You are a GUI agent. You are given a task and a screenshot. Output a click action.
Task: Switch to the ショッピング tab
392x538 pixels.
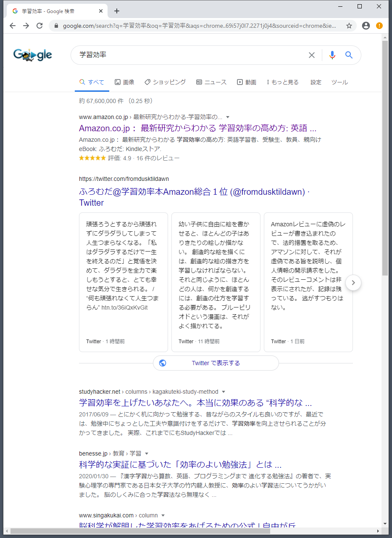tap(165, 82)
